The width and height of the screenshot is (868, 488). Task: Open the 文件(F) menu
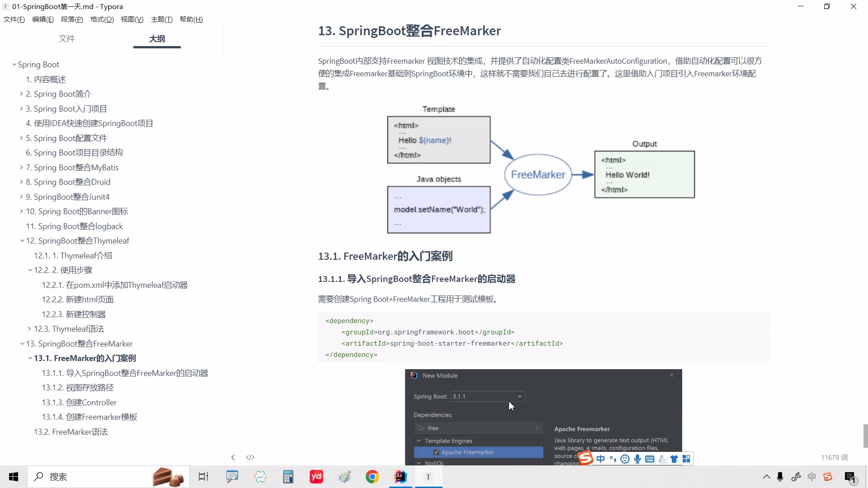coord(14,19)
